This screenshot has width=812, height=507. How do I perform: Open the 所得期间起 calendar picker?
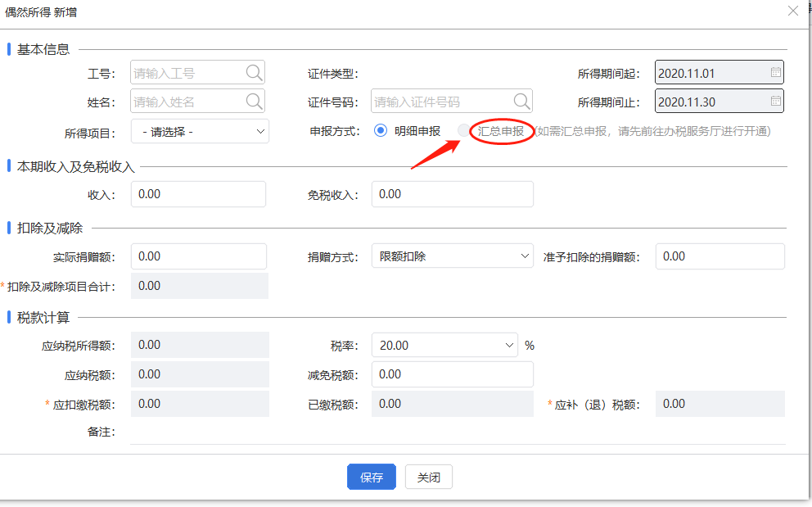pos(774,72)
